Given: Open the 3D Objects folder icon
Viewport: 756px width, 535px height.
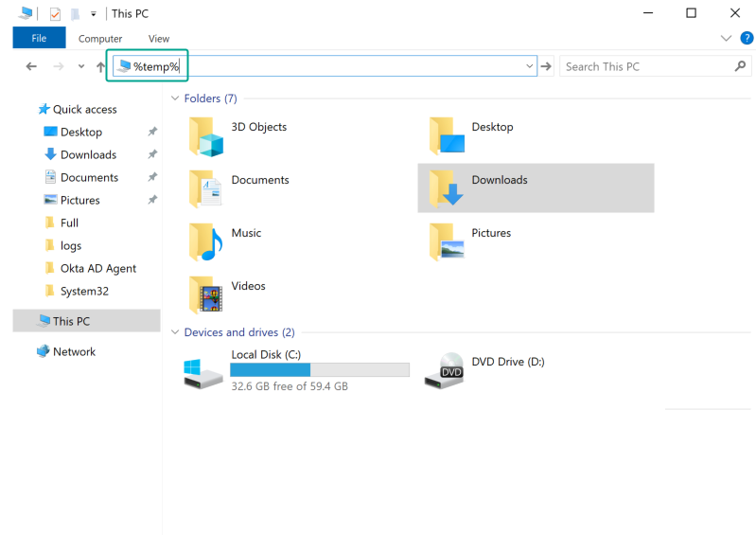Looking at the screenshot, I should point(205,136).
